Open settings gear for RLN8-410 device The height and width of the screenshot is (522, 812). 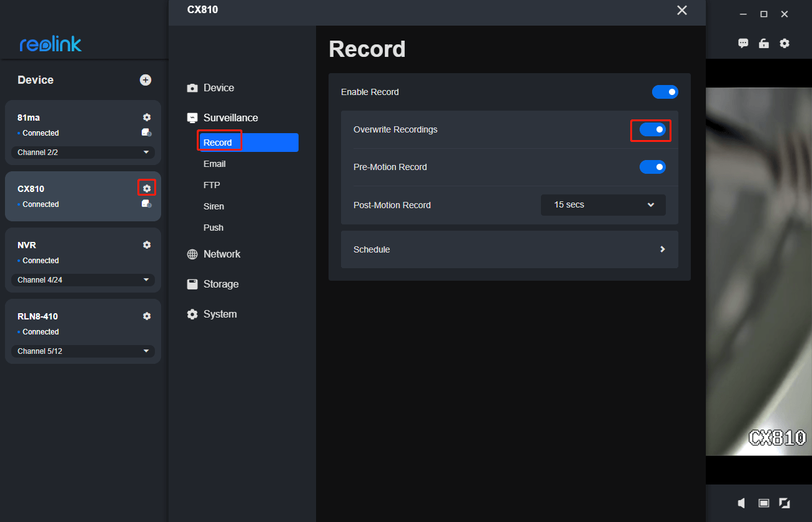tap(147, 316)
